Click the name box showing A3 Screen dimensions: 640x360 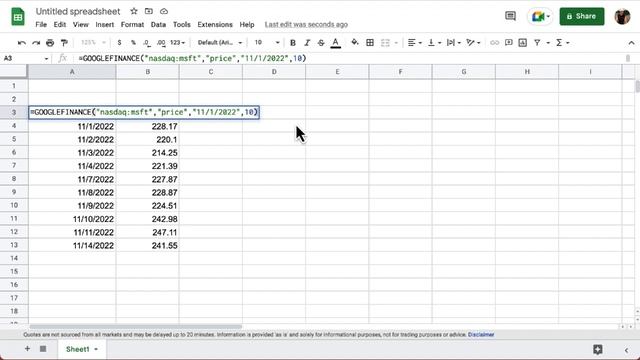pos(25,58)
